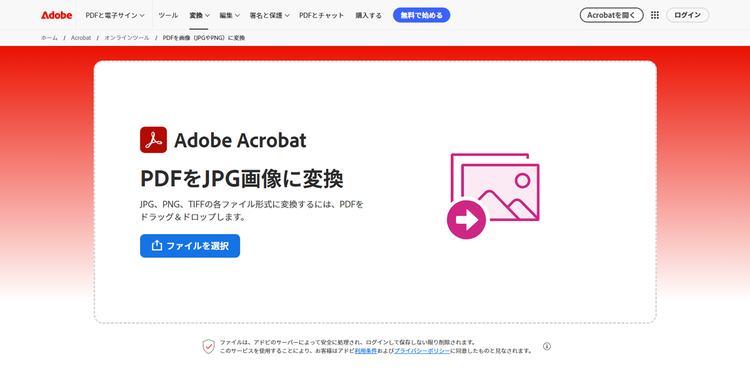Image resolution: width=750 pixels, height=375 pixels.
Task: Expand the PDFと電子サイン dropdown
Action: (x=115, y=15)
